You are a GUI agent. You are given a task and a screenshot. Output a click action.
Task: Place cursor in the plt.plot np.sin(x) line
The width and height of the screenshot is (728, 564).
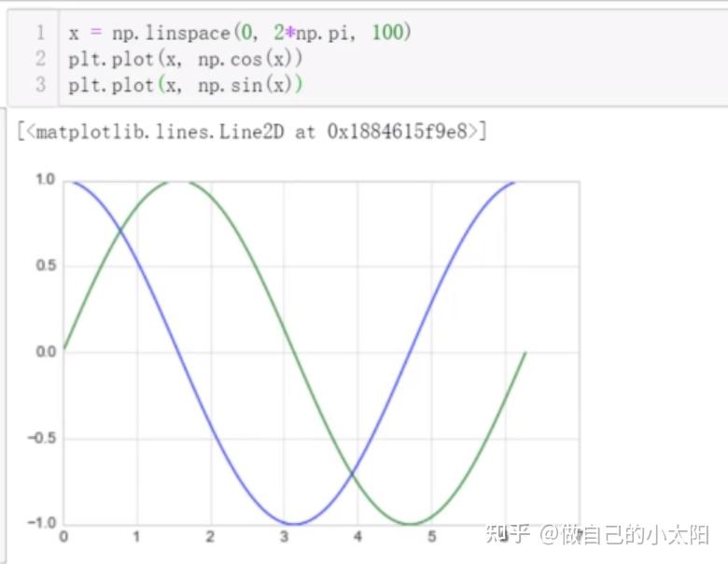coord(185,85)
